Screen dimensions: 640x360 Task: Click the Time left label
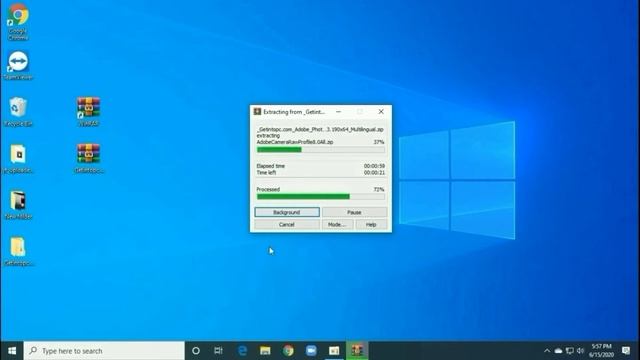click(266, 173)
